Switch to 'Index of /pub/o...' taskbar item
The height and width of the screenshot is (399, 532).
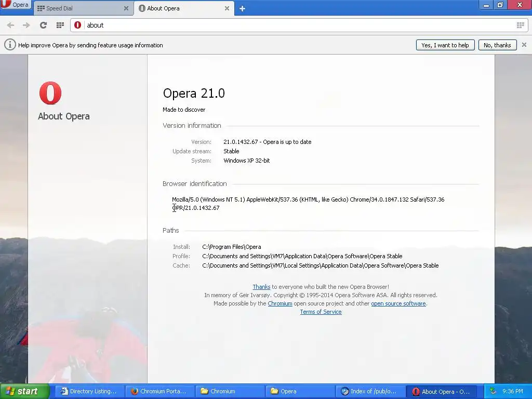(370, 391)
